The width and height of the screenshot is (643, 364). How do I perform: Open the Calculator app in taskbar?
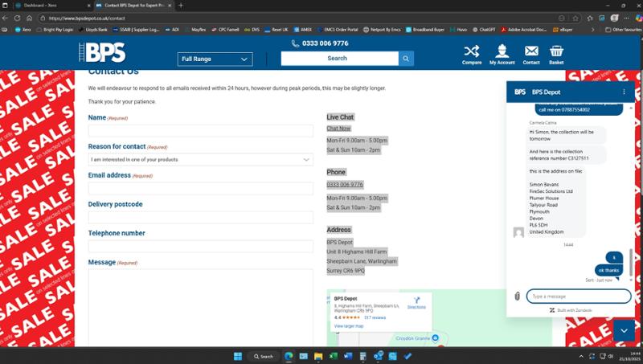[x=363, y=356]
